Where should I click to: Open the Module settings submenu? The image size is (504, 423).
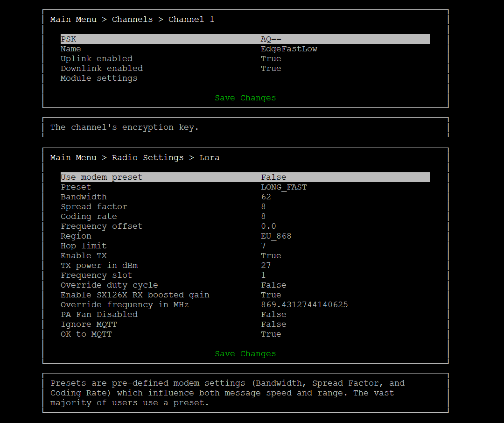click(x=99, y=78)
